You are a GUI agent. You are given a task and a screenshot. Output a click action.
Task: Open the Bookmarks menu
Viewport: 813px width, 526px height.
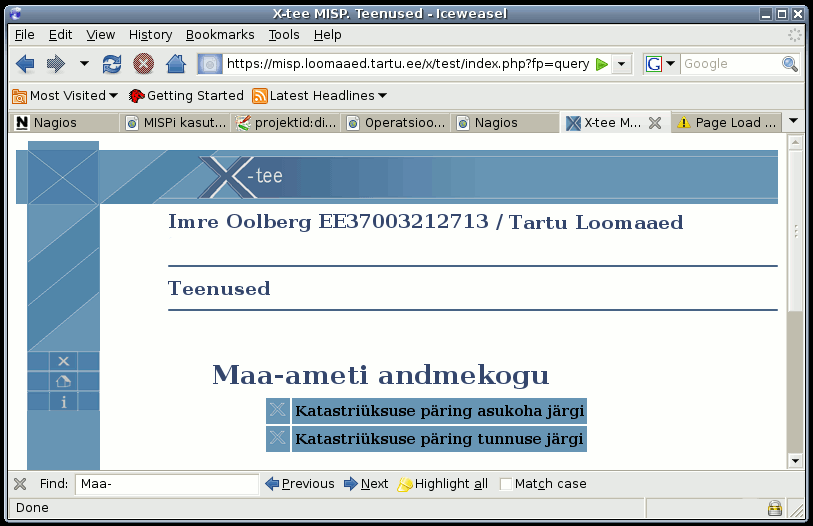(x=220, y=35)
